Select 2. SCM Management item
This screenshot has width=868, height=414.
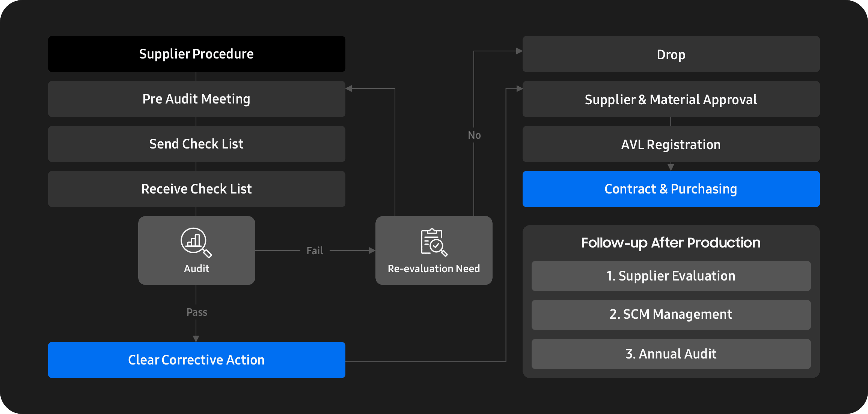click(x=671, y=315)
